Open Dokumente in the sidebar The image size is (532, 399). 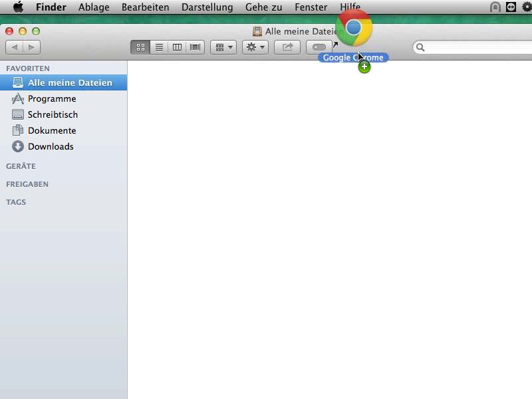click(63, 130)
